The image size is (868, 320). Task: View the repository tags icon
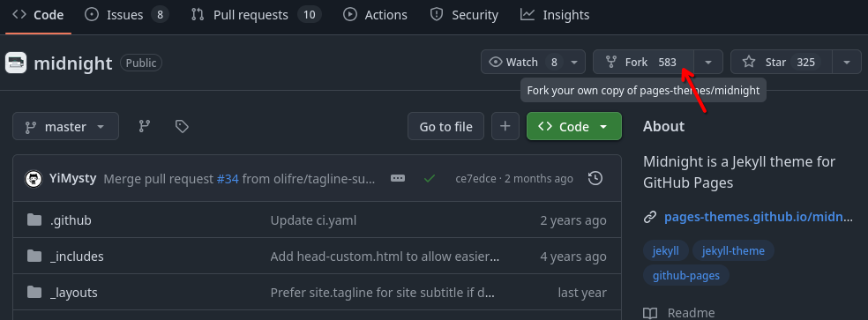coord(182,126)
